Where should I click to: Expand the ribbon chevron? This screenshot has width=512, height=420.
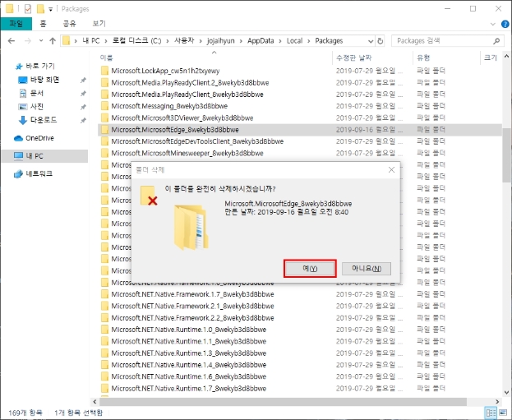click(493, 24)
